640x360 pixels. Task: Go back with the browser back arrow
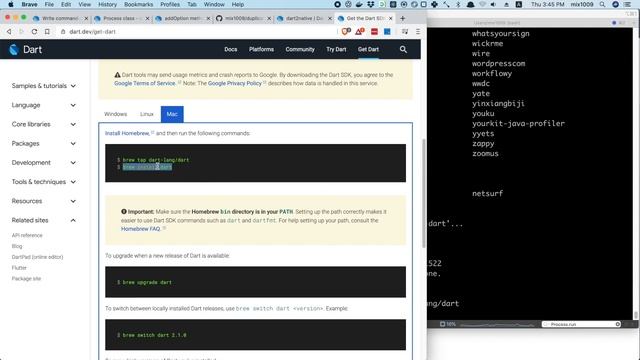pyautogui.click(x=9, y=31)
